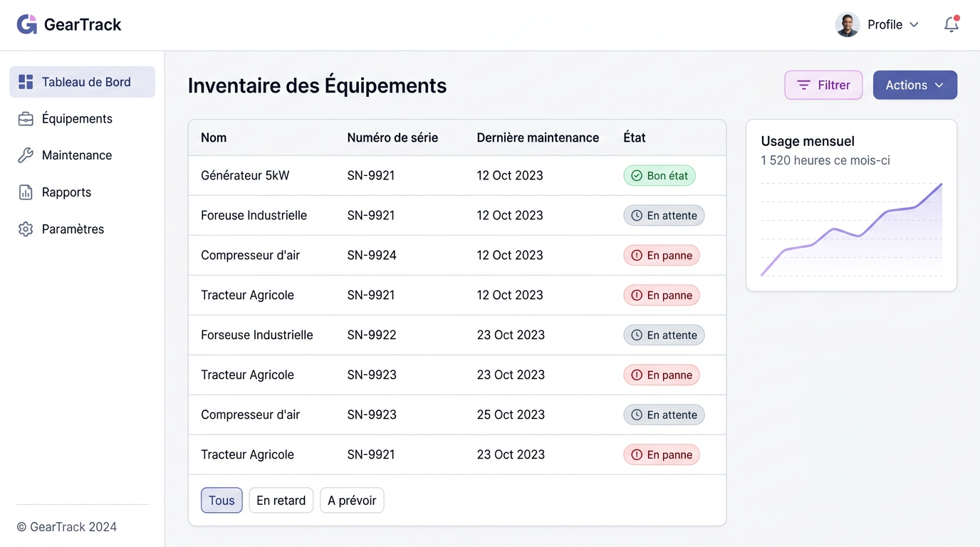The width and height of the screenshot is (980, 547).
Task: Click the © GearTrack 2024 footer text
Action: pyautogui.click(x=67, y=527)
